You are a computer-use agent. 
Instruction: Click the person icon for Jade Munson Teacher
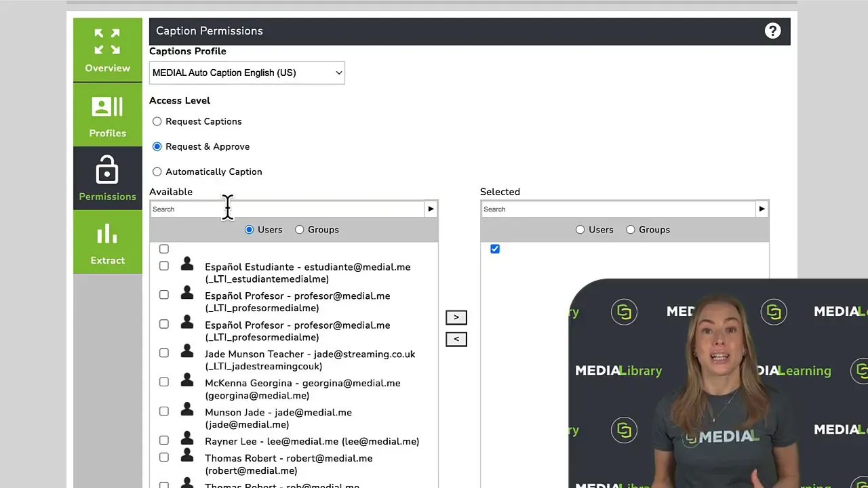(x=187, y=351)
